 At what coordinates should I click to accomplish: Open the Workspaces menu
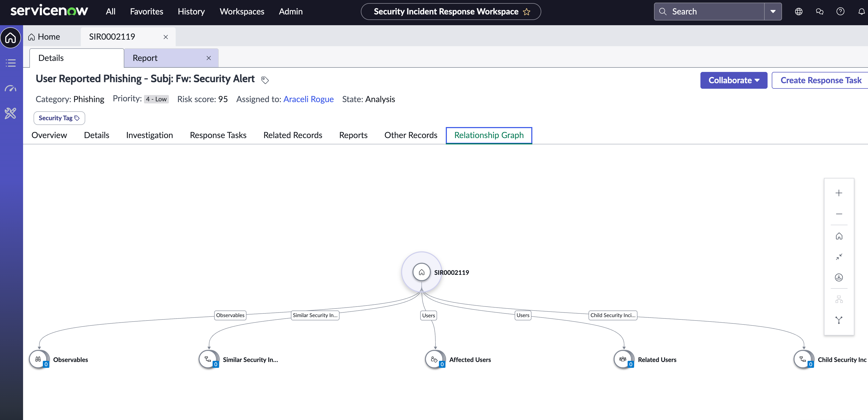tap(242, 12)
